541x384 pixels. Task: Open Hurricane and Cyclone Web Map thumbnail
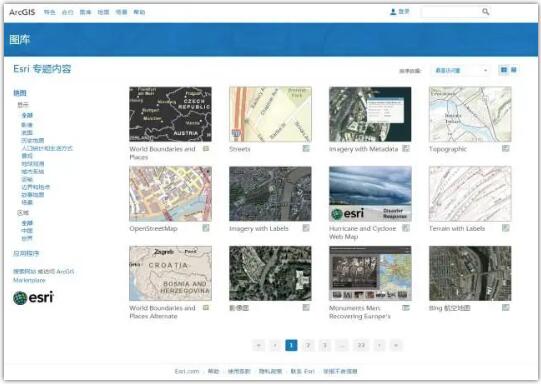370,194
